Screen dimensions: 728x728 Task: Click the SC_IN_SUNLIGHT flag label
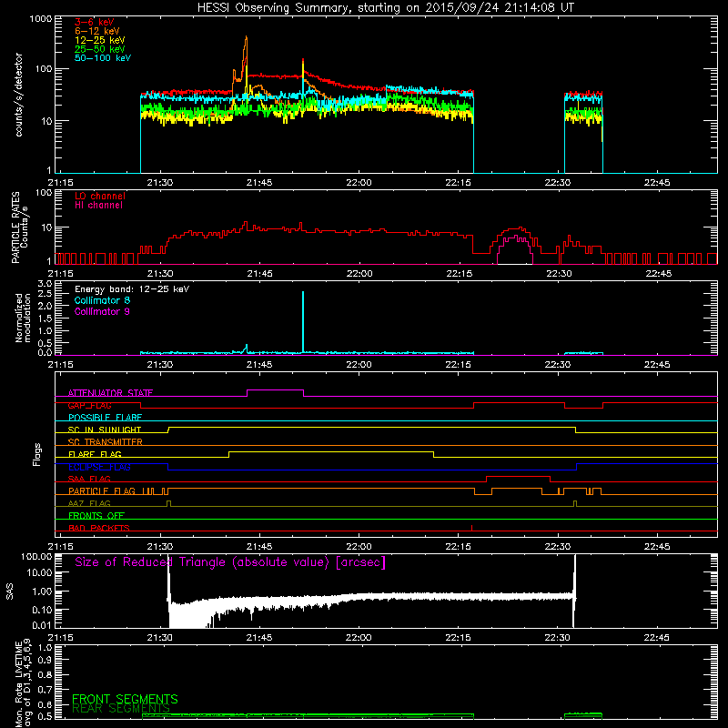[105, 430]
